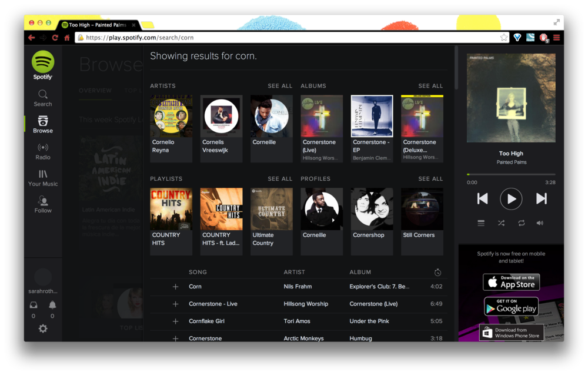Viewport: 588px width, 375px height.
Task: Open Hillsong Worship artist link
Action: [306, 304]
